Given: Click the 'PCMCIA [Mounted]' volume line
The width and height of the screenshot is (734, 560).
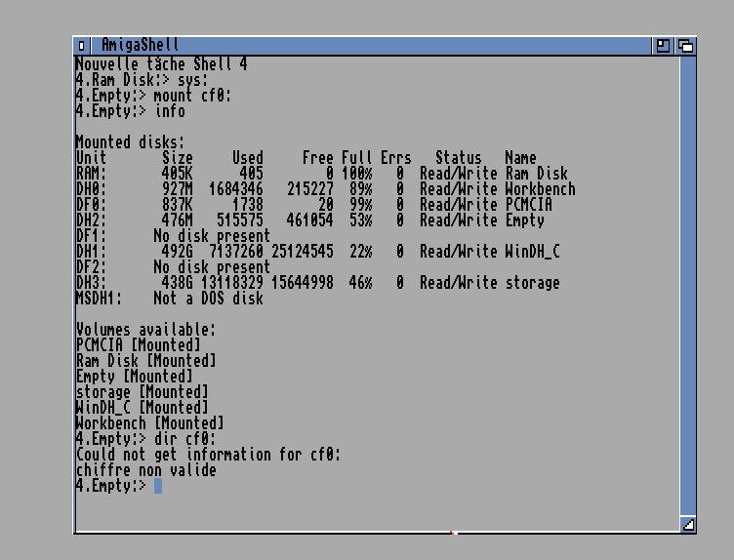Looking at the screenshot, I should (138, 345).
